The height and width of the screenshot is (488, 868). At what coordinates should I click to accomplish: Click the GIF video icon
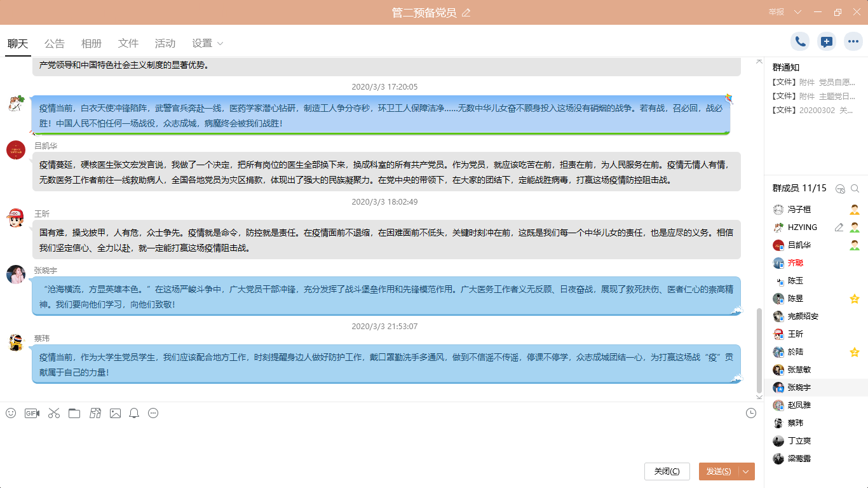point(32,413)
